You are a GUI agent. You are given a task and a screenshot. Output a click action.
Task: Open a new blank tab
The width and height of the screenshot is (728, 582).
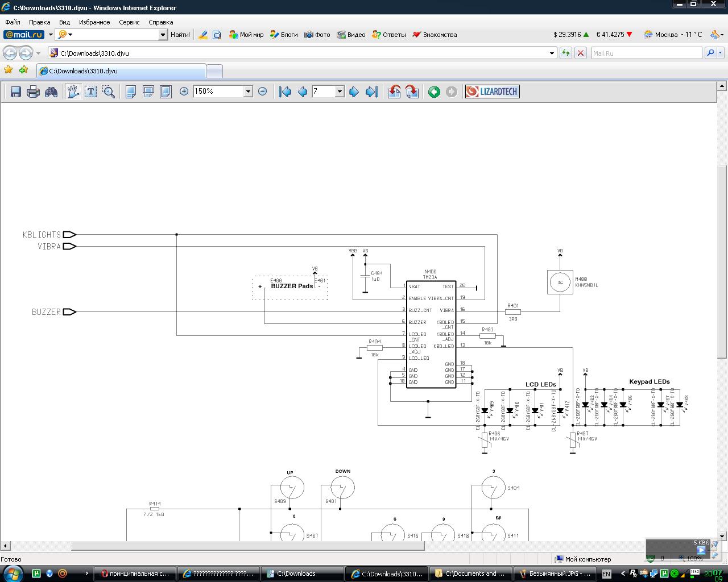[x=214, y=71]
